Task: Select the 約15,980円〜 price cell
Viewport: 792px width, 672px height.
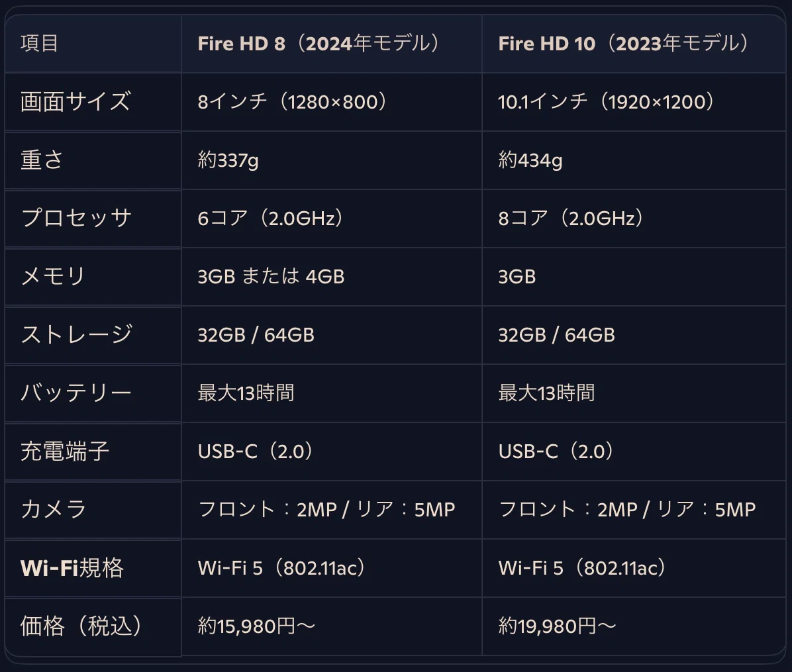Action: click(x=331, y=626)
